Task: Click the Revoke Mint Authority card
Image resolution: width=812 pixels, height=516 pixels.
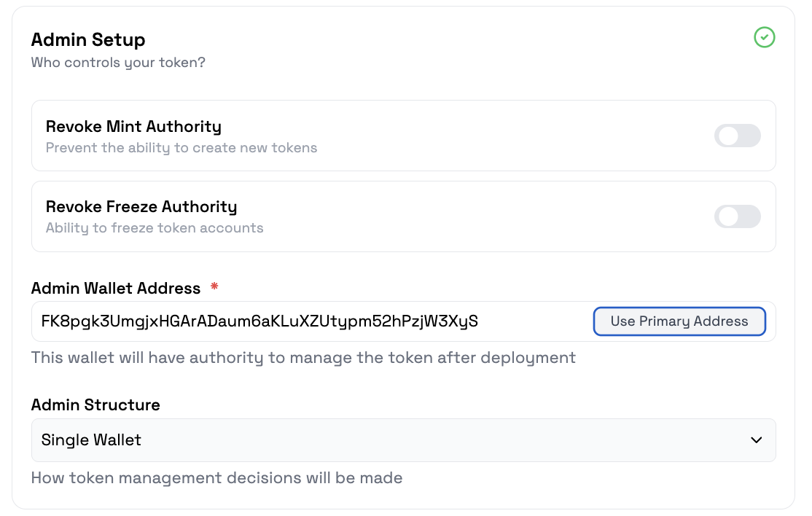Action: coord(403,136)
